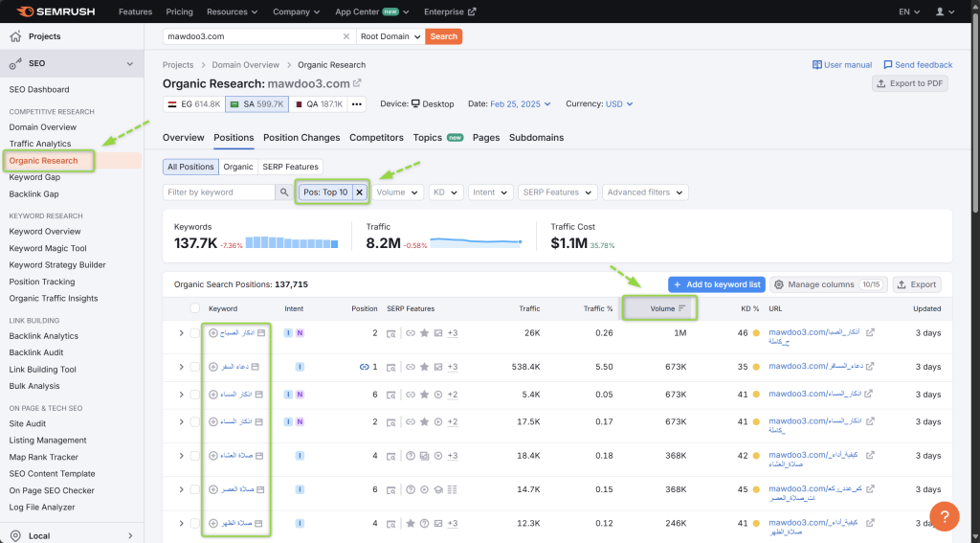Open the date Feb 25, 2025 dropdown
Screen dimensions: 980x543
pos(520,103)
